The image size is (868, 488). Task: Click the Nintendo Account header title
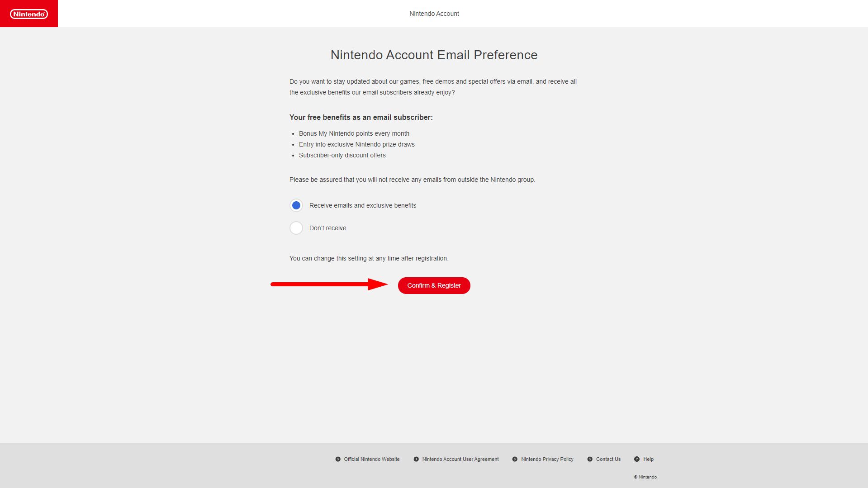coord(434,14)
